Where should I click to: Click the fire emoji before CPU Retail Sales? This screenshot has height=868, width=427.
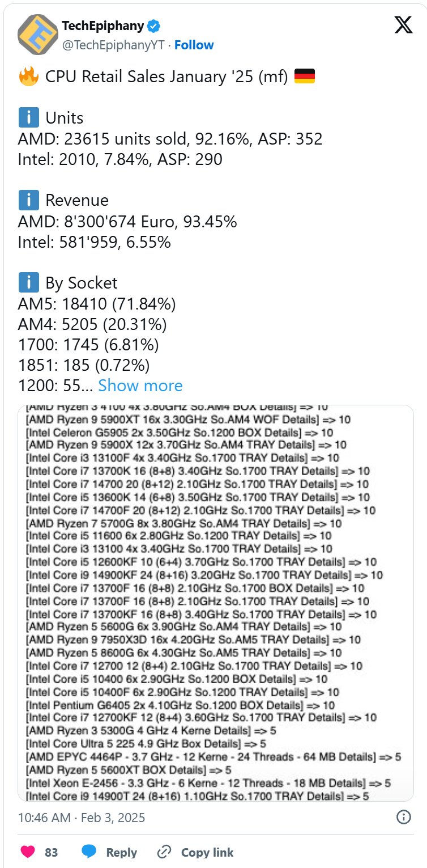point(28,77)
